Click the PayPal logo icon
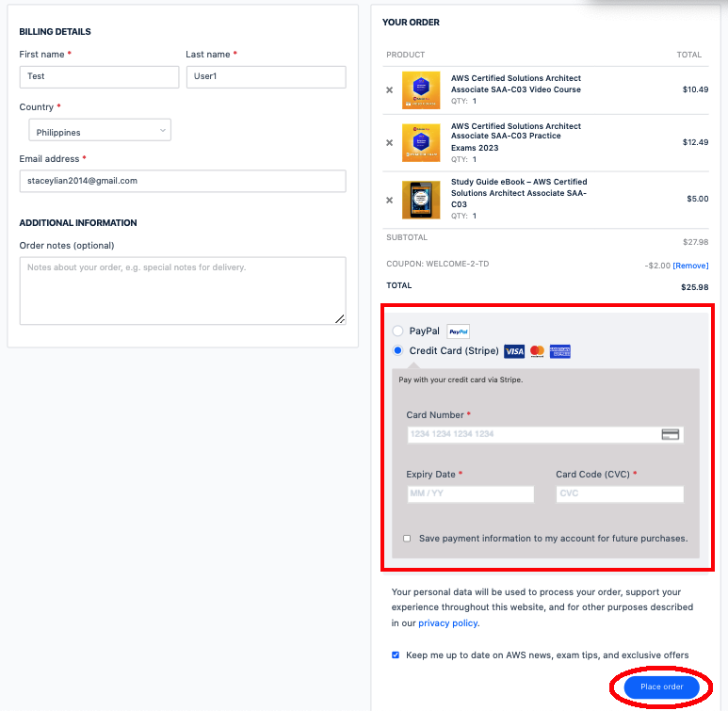The height and width of the screenshot is (711, 728). click(x=458, y=331)
